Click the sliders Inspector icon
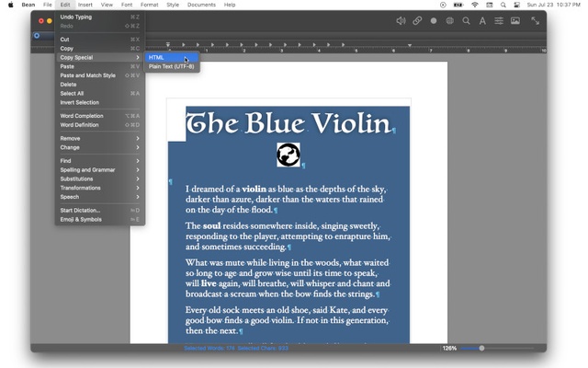 (x=499, y=20)
